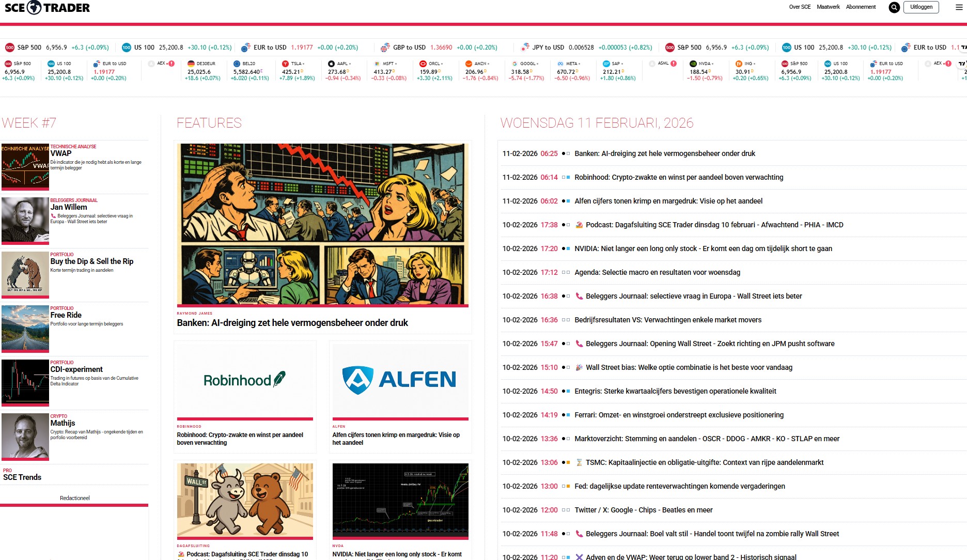Open 'Agenda: Selectie macro en resultaten' news item
This screenshot has width=967, height=560.
pyautogui.click(x=658, y=272)
